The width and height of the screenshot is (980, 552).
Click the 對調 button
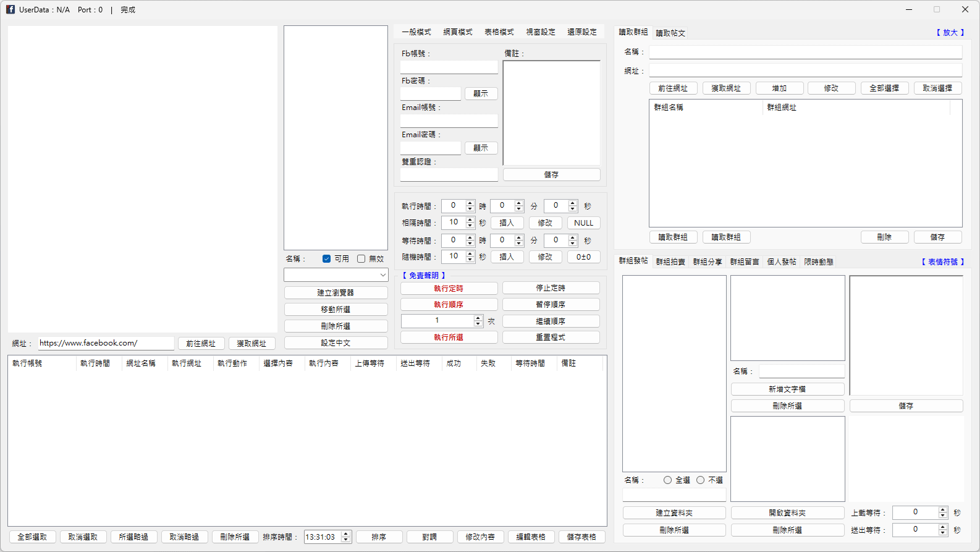pos(429,537)
